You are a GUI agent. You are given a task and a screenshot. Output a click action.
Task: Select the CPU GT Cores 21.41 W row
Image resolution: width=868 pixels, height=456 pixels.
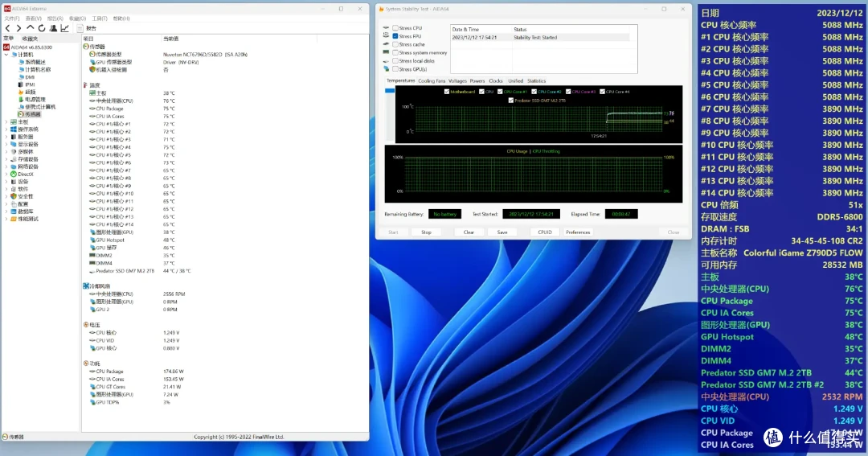coord(136,387)
